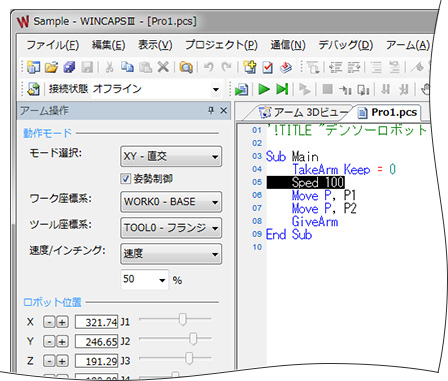Click the Y axis minus jog button
The width and height of the screenshot is (448, 381).
click(x=49, y=342)
